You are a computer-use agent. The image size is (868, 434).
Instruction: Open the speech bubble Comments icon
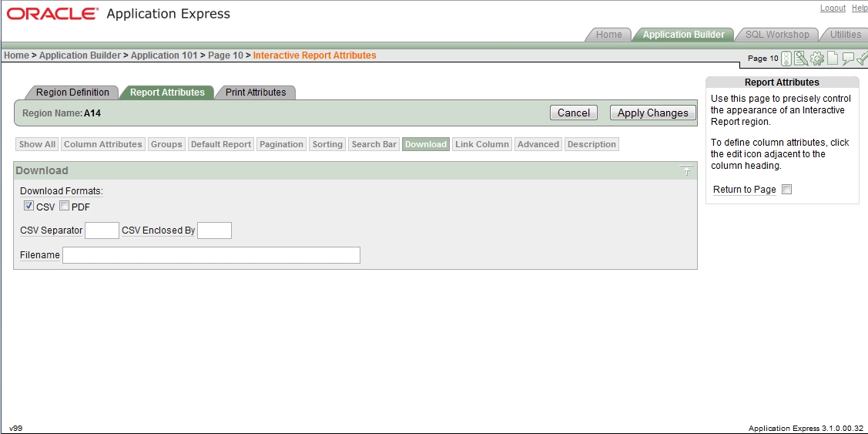(x=848, y=59)
